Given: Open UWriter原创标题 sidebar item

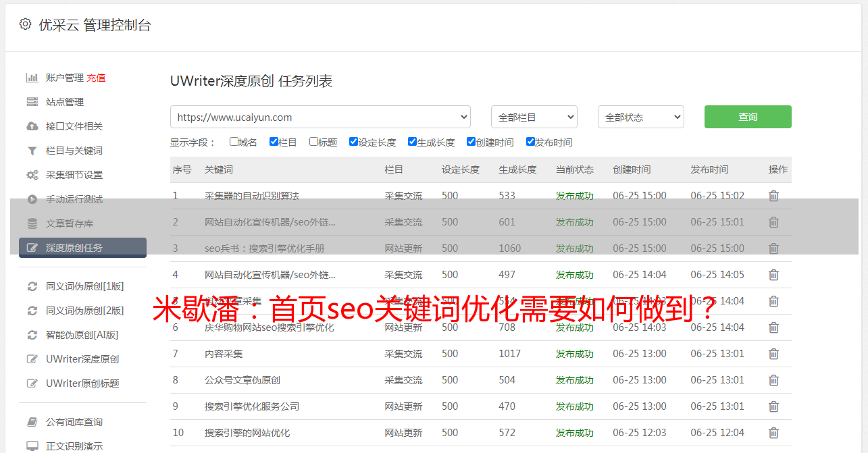Looking at the screenshot, I should coord(82,383).
